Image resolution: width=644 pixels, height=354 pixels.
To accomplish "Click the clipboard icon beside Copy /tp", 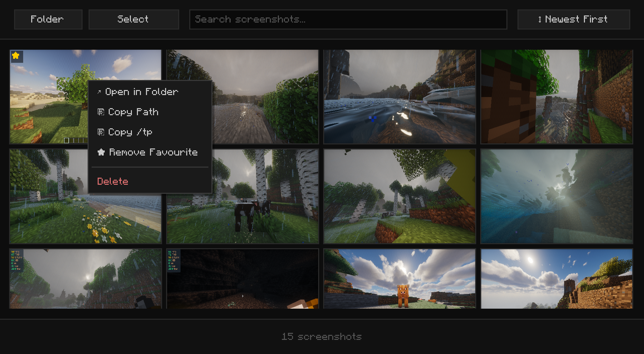I will coord(101,132).
